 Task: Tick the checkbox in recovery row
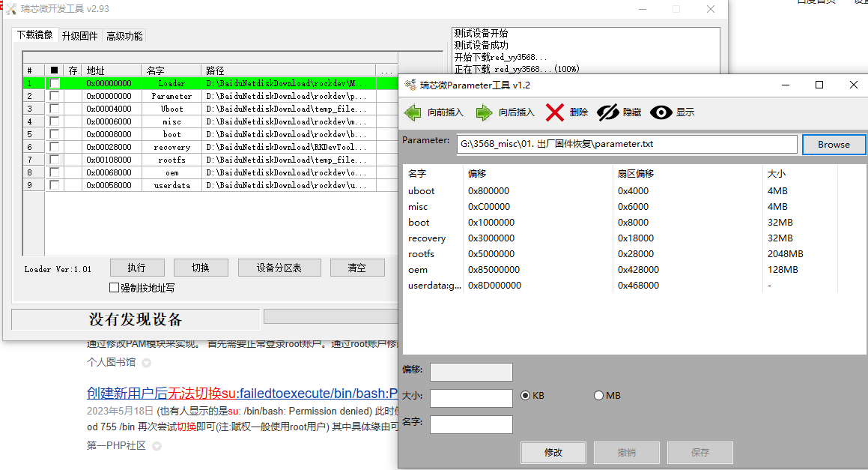(x=54, y=147)
